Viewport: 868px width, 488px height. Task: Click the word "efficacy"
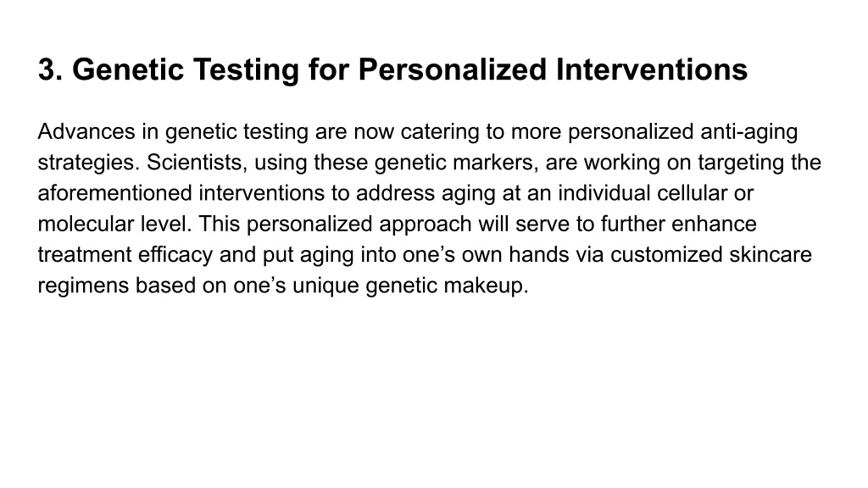coord(175,256)
